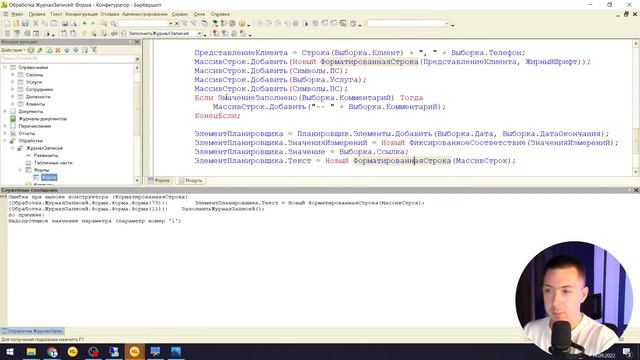The width and height of the screenshot is (640, 360).
Task: Click the active 1C icon in taskbar
Action: click(x=134, y=351)
